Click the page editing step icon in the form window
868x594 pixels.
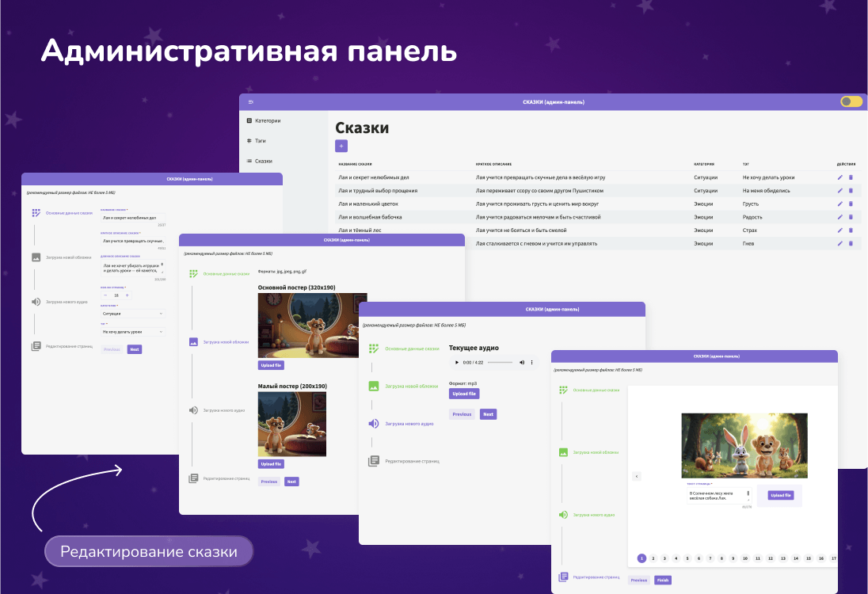click(36, 346)
